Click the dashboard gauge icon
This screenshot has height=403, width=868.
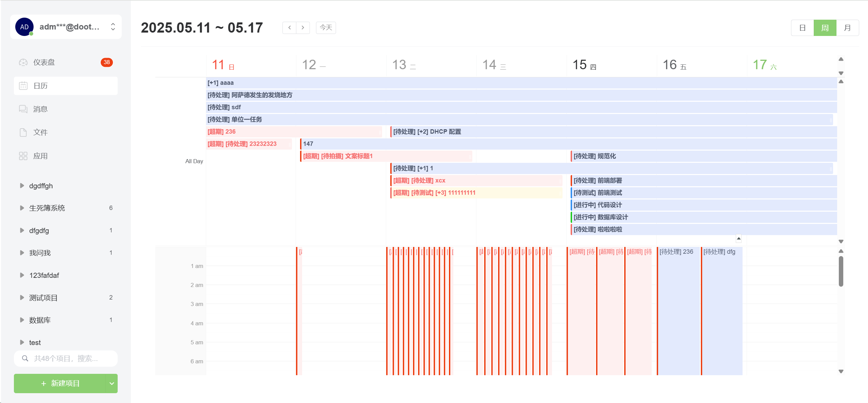pyautogui.click(x=23, y=62)
